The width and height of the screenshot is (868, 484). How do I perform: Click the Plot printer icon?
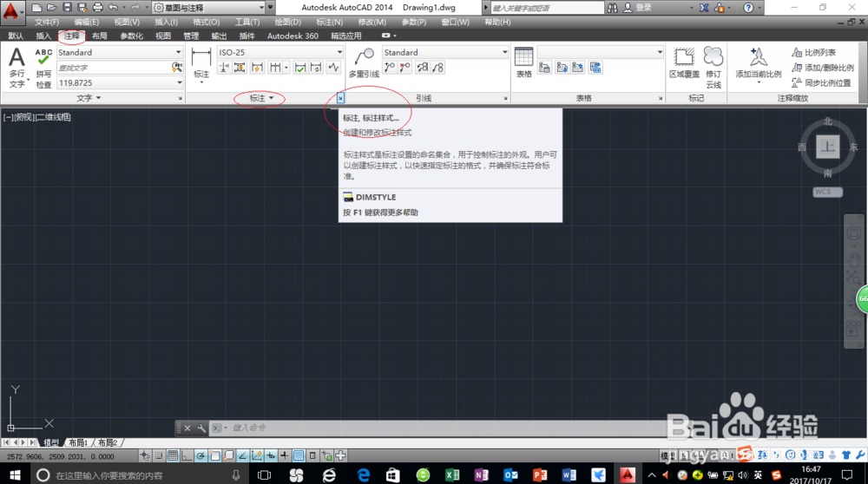point(97,7)
